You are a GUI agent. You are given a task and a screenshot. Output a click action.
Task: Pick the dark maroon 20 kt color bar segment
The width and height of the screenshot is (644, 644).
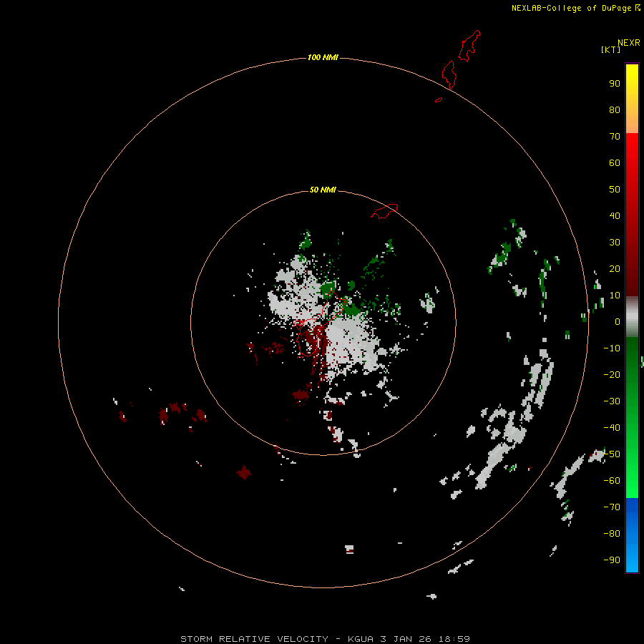tap(632, 269)
